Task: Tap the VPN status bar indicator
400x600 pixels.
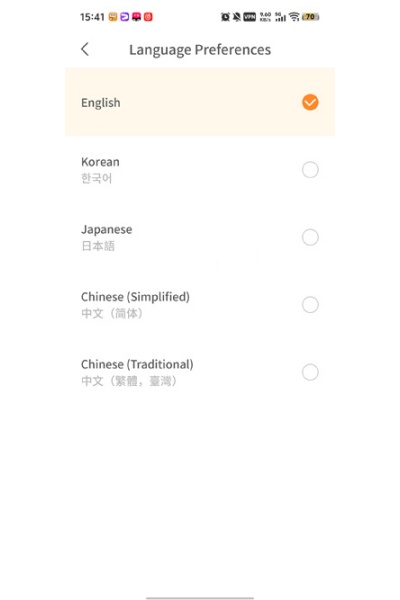Action: [x=250, y=17]
